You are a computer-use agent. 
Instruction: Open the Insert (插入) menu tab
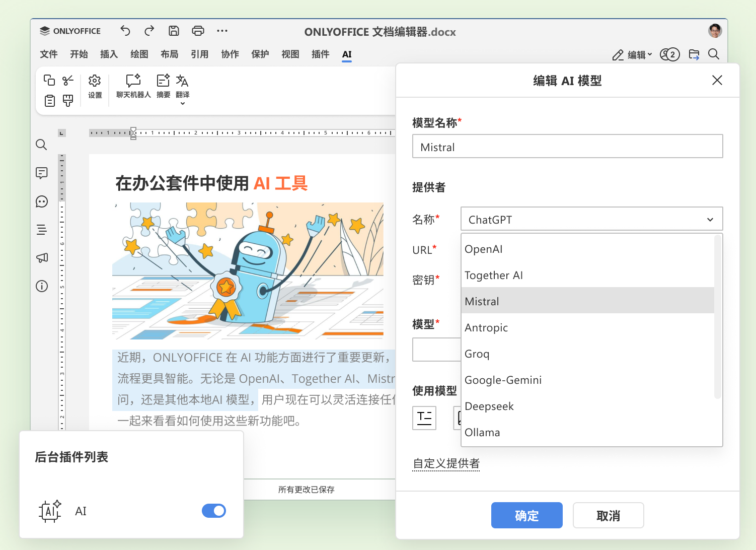[x=109, y=54]
